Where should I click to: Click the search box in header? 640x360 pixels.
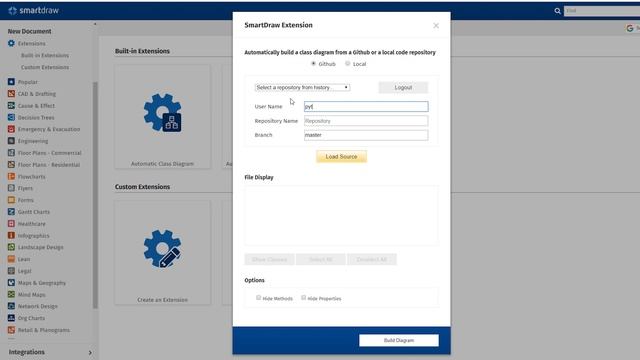click(602, 11)
